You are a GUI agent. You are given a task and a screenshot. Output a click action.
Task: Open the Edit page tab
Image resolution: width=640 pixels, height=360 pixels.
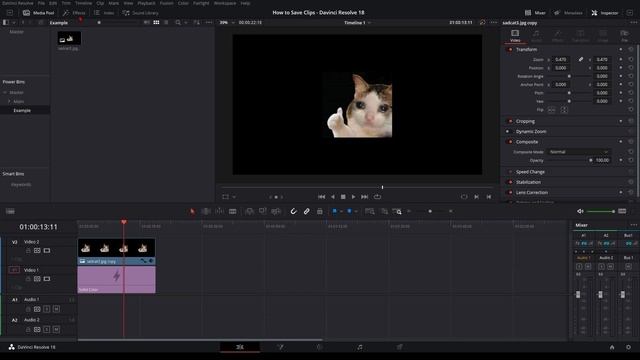tap(240, 347)
